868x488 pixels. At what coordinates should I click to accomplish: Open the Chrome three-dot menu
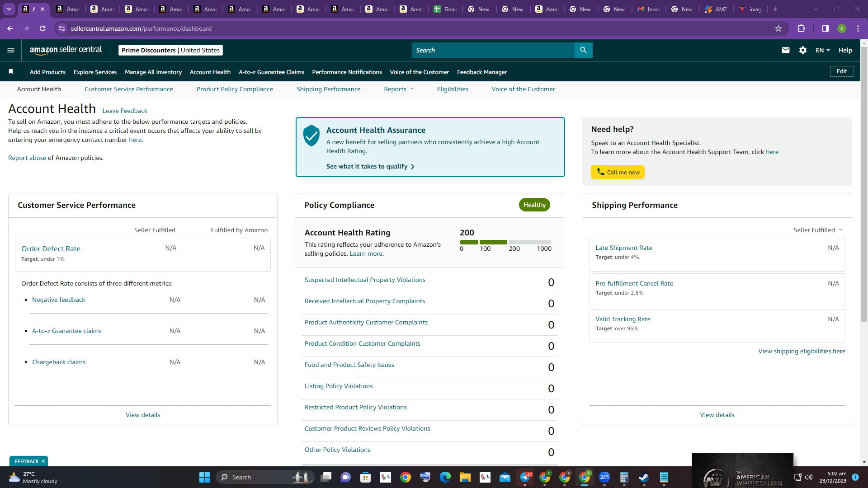point(858,28)
